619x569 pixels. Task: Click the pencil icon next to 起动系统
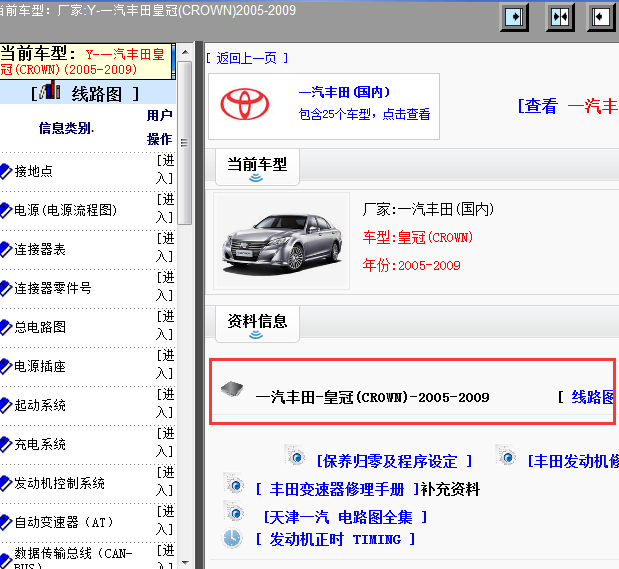point(6,405)
